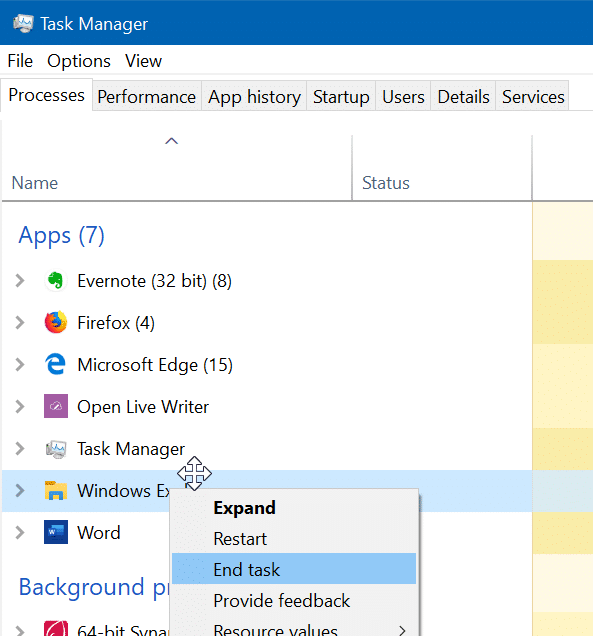Image resolution: width=593 pixels, height=636 pixels.
Task: Switch to the Services tab
Action: coord(533,97)
